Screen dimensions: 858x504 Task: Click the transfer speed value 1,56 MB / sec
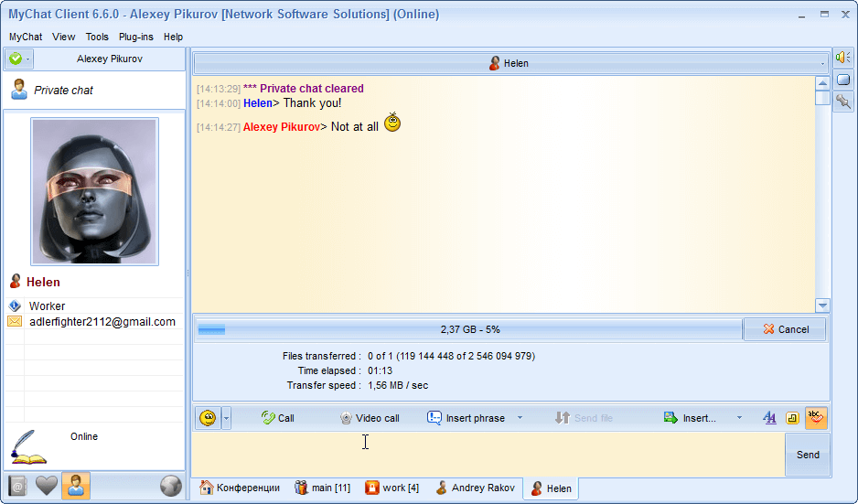click(398, 385)
